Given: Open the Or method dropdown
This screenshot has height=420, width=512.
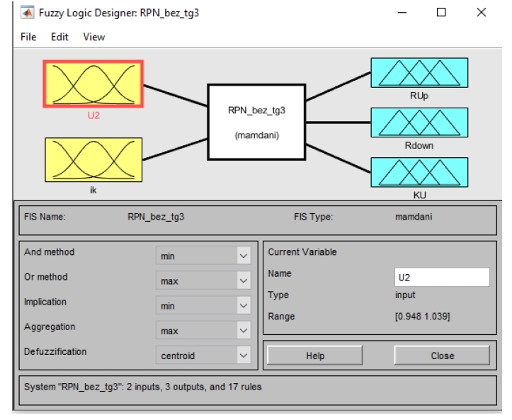Looking at the screenshot, I should pyautogui.click(x=203, y=280).
